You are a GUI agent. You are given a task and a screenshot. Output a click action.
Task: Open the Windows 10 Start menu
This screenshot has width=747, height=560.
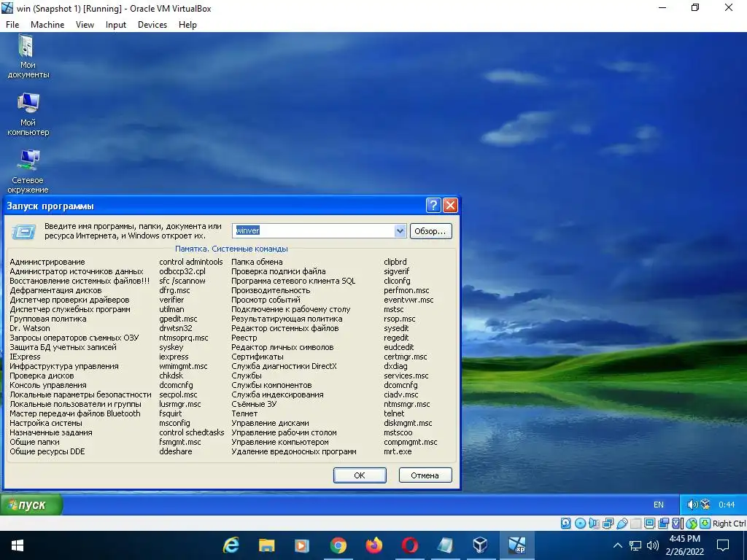(18, 545)
